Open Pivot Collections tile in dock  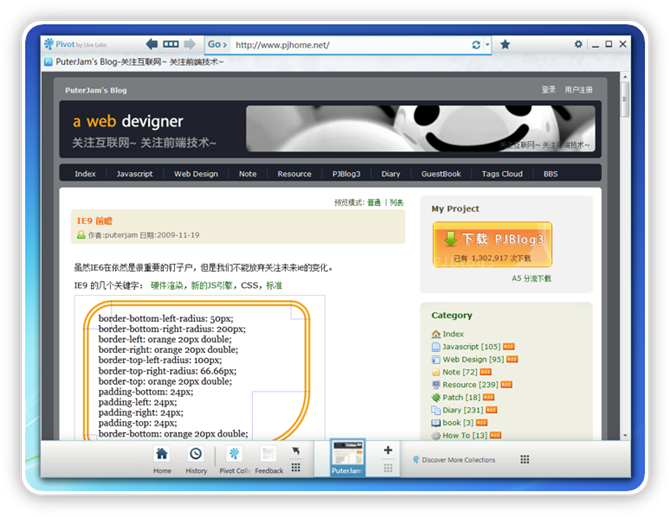pyautogui.click(x=234, y=458)
